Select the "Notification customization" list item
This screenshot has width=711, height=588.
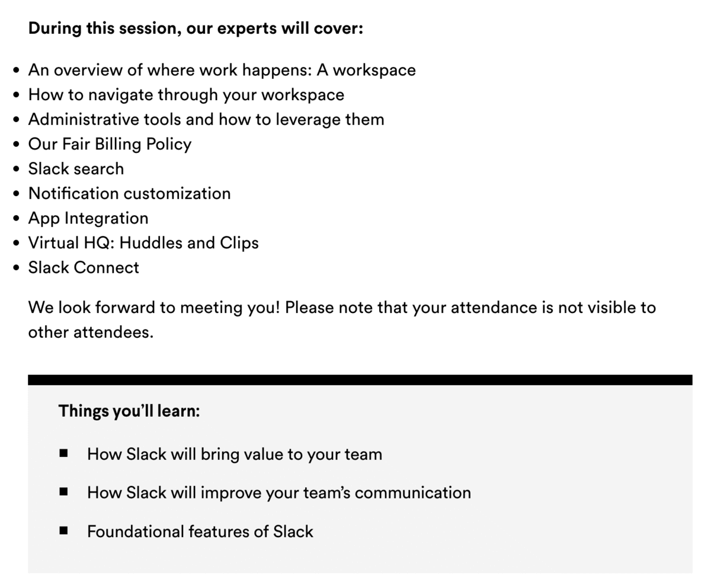pyautogui.click(x=129, y=193)
